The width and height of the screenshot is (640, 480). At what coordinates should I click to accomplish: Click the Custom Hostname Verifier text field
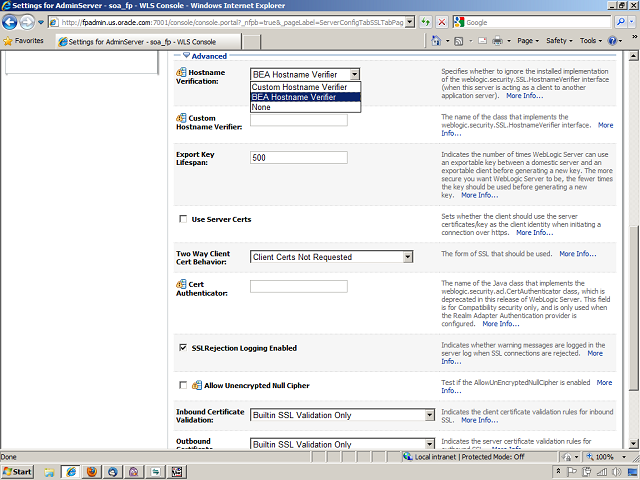pyautogui.click(x=299, y=120)
